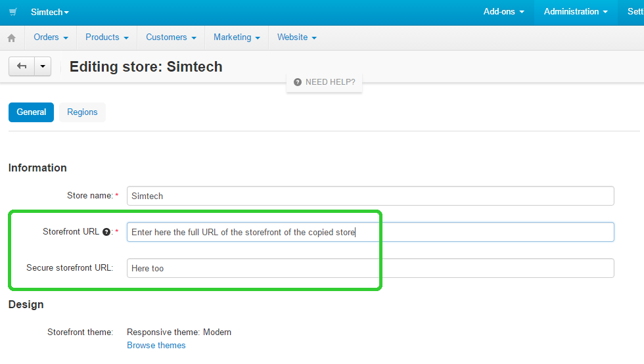Image resolution: width=644 pixels, height=364 pixels.
Task: Click inside the Storefront URL field
Action: point(371,232)
